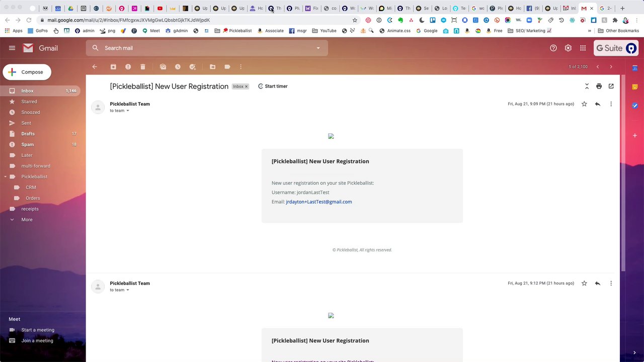Snooze this conversation
The image size is (644, 362).
pos(178,67)
